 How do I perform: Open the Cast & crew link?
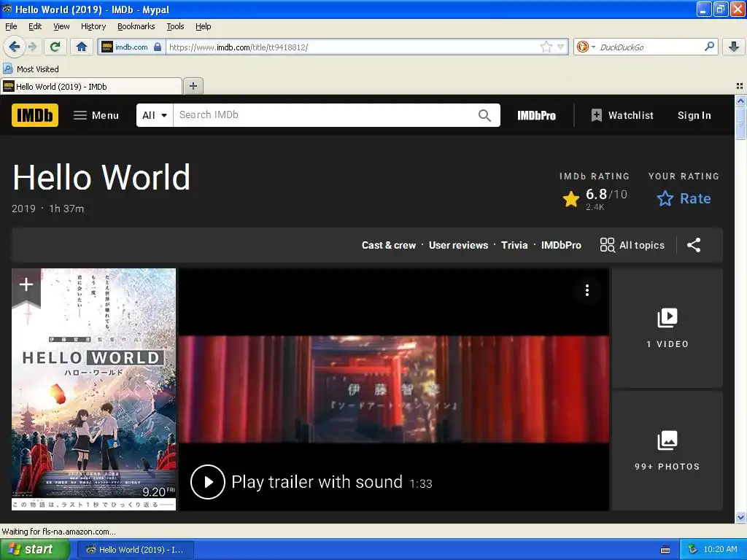point(389,245)
